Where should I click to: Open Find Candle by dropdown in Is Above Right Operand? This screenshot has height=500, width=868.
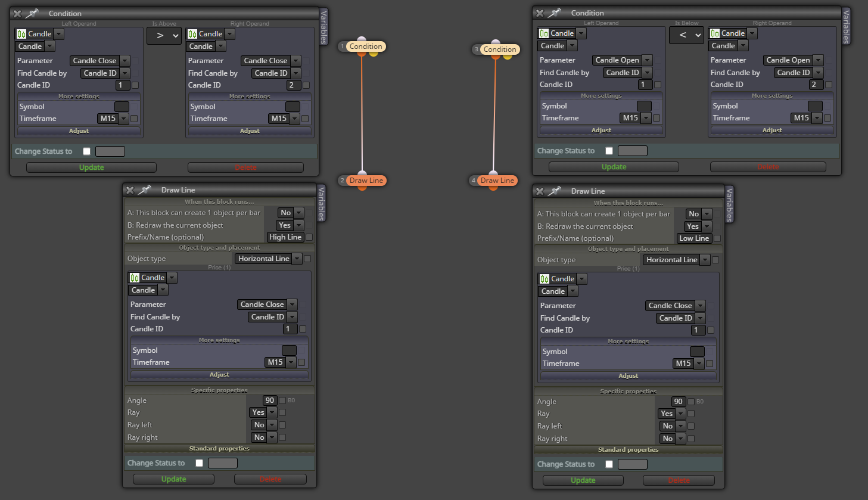pos(276,73)
